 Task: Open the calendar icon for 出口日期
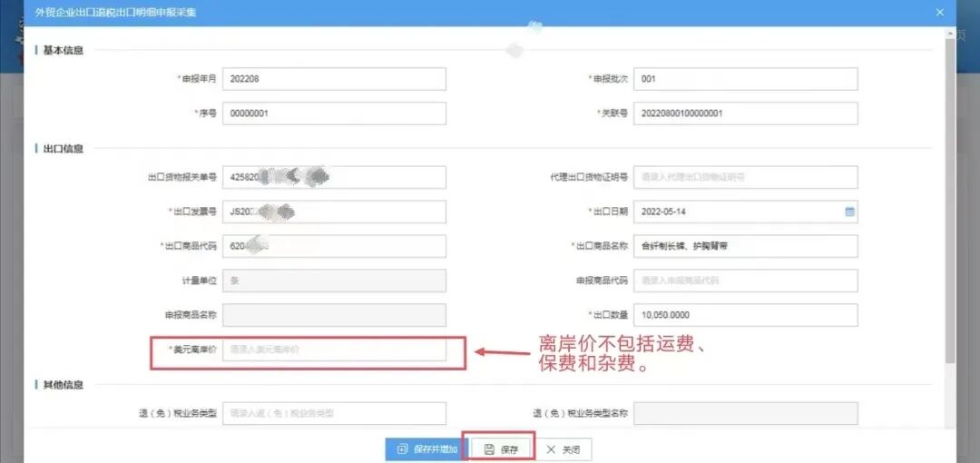tap(849, 212)
